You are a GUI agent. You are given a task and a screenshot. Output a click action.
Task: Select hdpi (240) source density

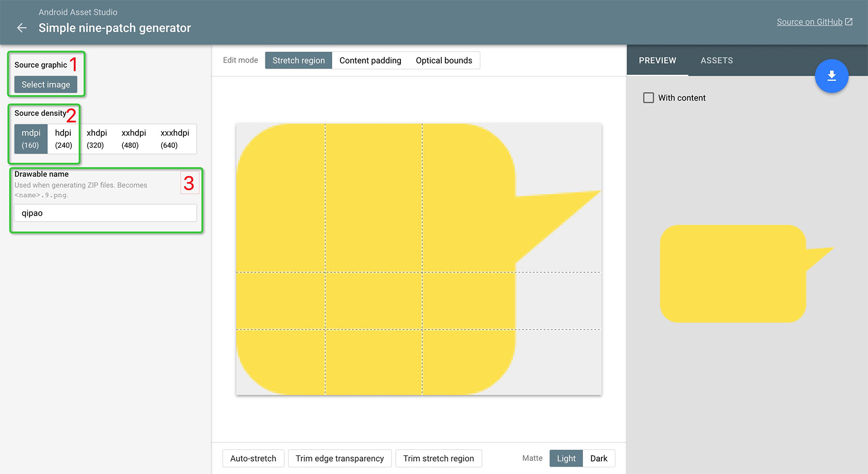pos(64,139)
